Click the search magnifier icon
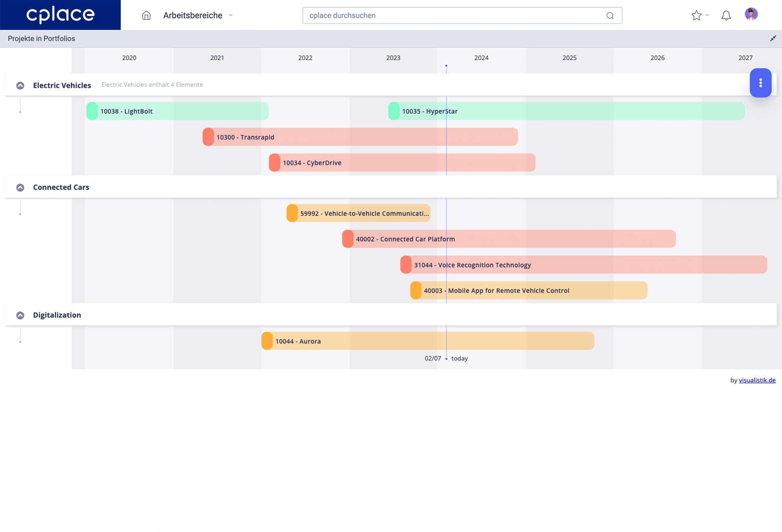782x532 pixels. pos(610,15)
